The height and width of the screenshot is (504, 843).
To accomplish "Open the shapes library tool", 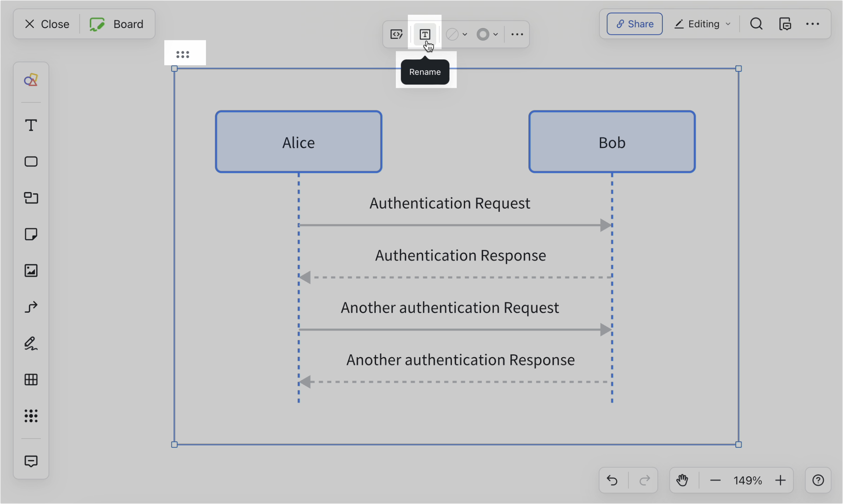I will [x=31, y=80].
